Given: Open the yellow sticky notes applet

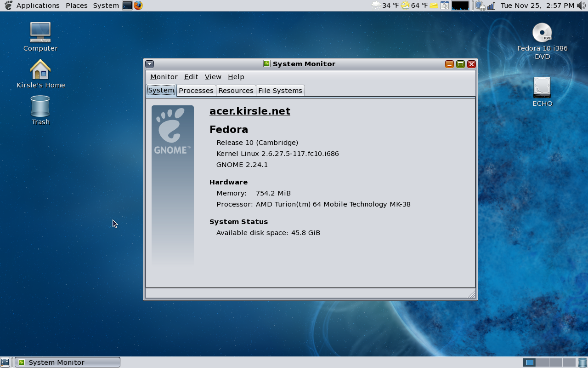Looking at the screenshot, I should point(434,6).
